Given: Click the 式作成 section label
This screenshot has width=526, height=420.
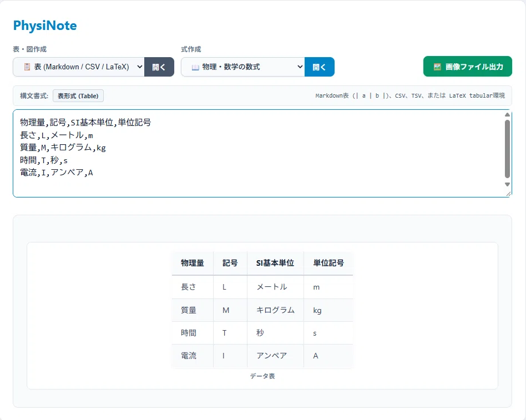Looking at the screenshot, I should (x=191, y=49).
